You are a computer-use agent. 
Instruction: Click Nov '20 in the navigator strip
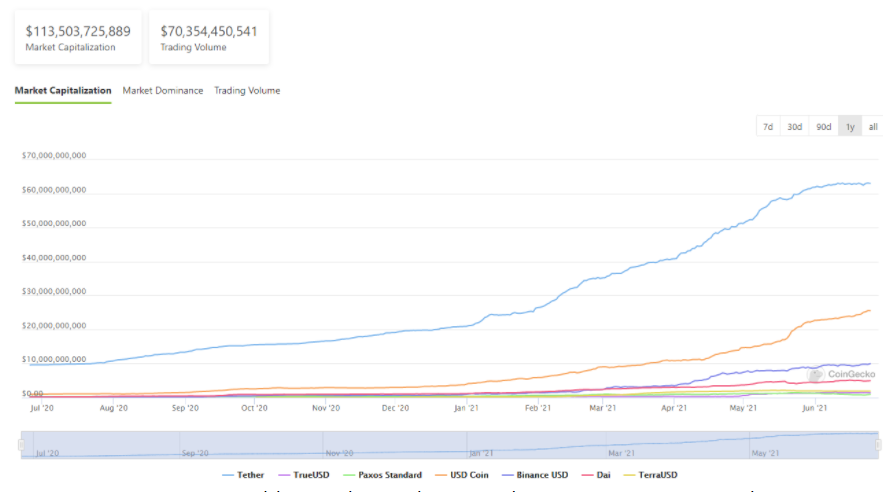pos(340,453)
